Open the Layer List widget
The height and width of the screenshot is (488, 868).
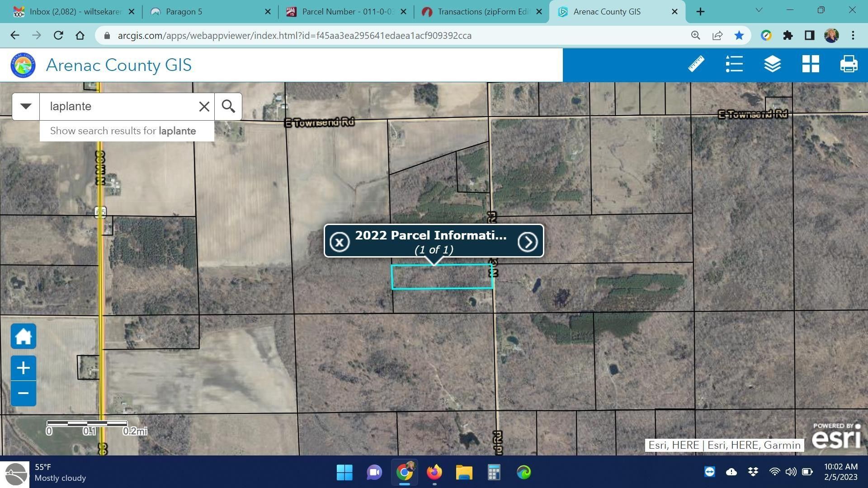tap(772, 64)
